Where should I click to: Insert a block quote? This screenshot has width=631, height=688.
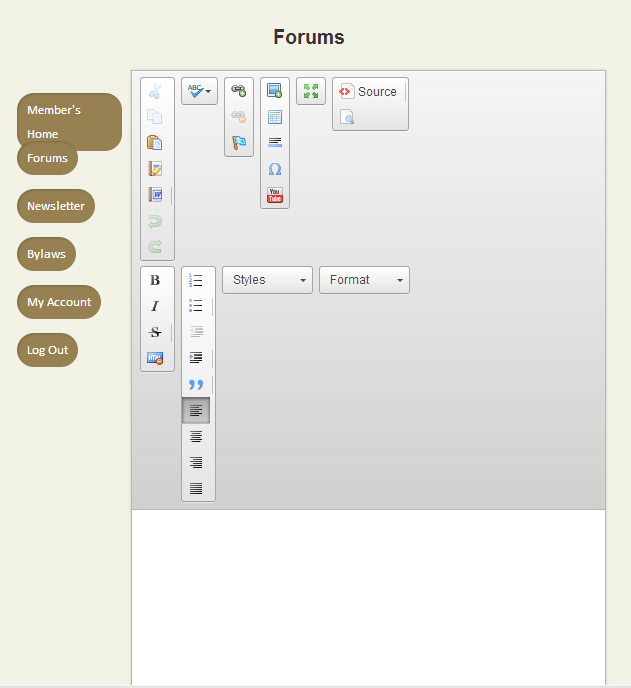(x=196, y=385)
